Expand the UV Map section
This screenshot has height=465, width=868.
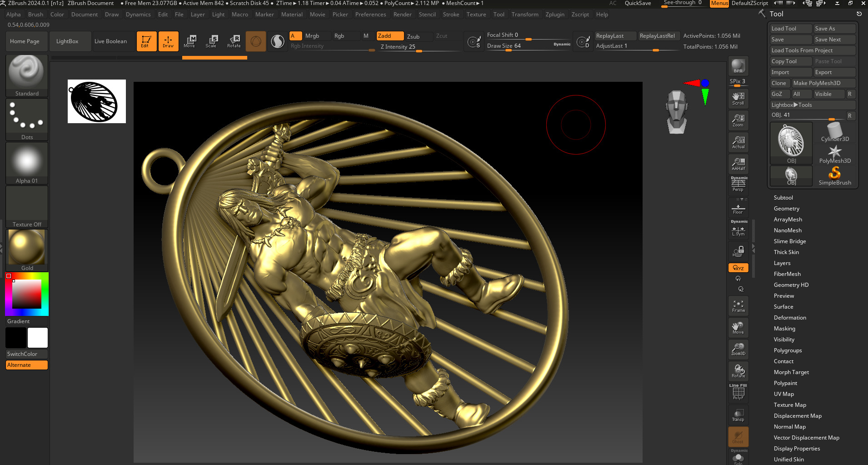pos(784,394)
